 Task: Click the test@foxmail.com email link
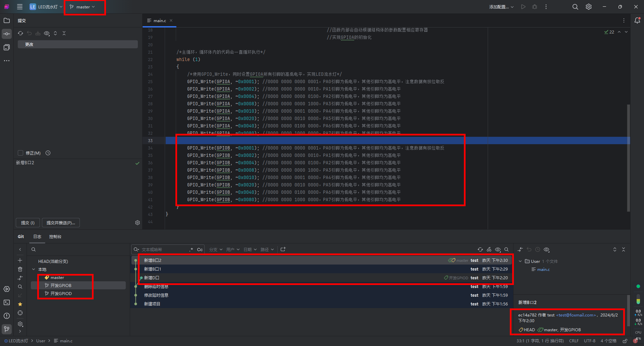coord(576,315)
